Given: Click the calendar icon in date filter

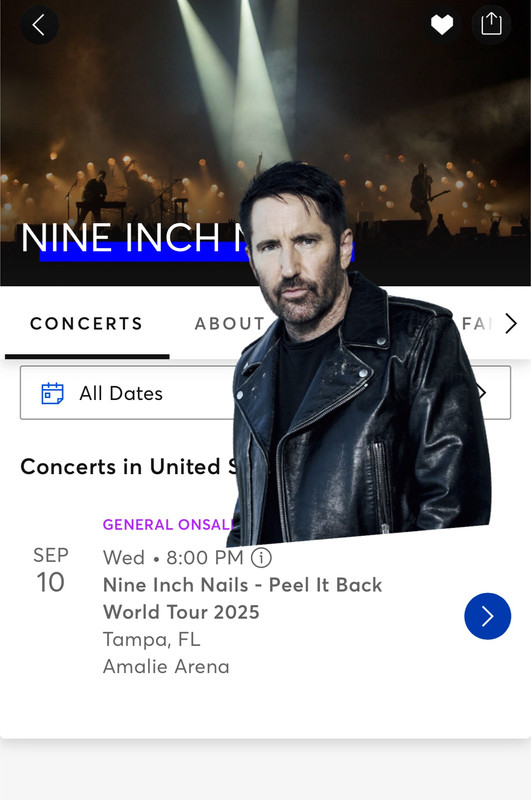Looking at the screenshot, I should click(52, 393).
